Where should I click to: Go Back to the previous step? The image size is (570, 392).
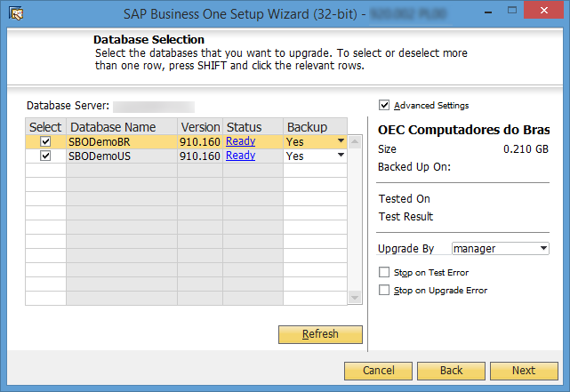pos(451,371)
